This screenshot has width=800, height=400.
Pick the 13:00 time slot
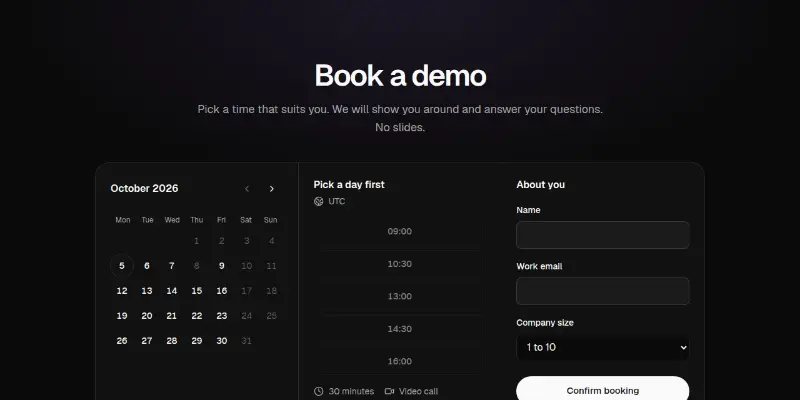[x=399, y=296]
